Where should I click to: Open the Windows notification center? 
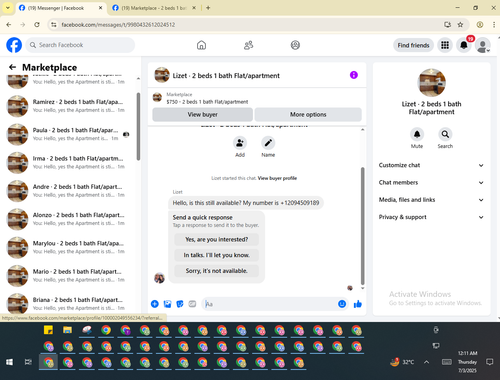click(x=489, y=362)
